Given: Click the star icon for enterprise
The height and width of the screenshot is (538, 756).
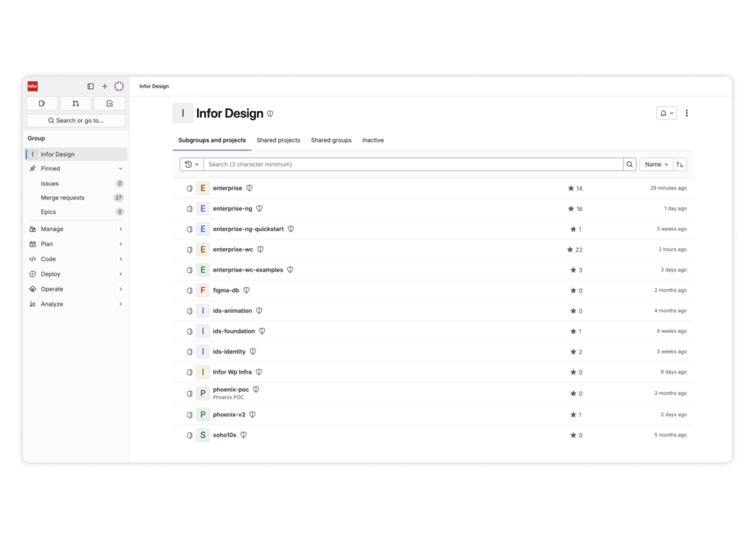Looking at the screenshot, I should (571, 188).
